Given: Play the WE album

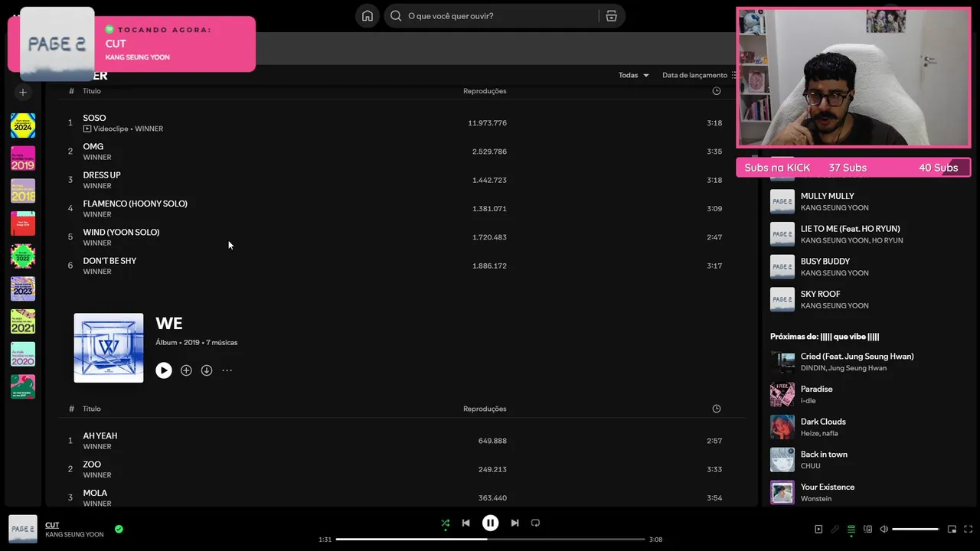Looking at the screenshot, I should (x=164, y=370).
